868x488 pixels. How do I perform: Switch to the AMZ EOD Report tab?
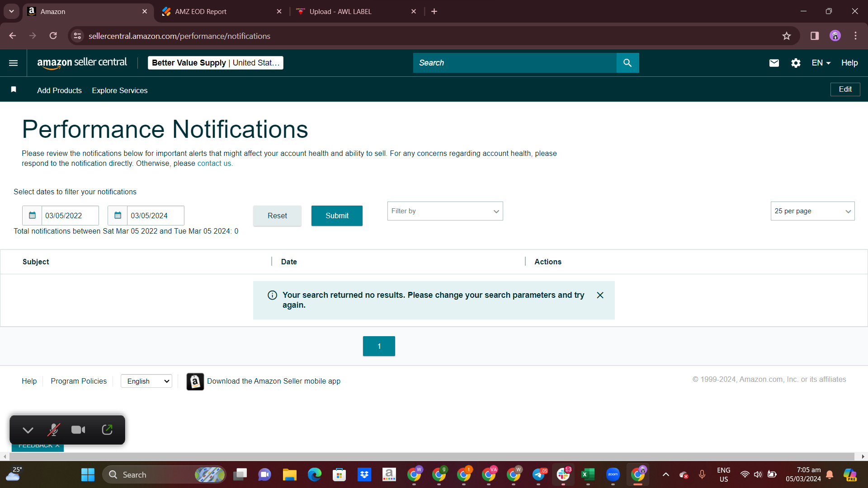(222, 11)
